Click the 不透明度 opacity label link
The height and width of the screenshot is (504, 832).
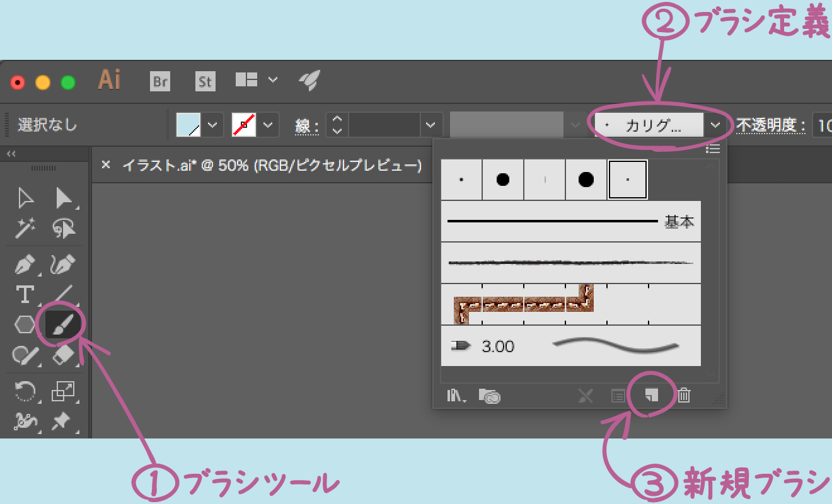[771, 125]
